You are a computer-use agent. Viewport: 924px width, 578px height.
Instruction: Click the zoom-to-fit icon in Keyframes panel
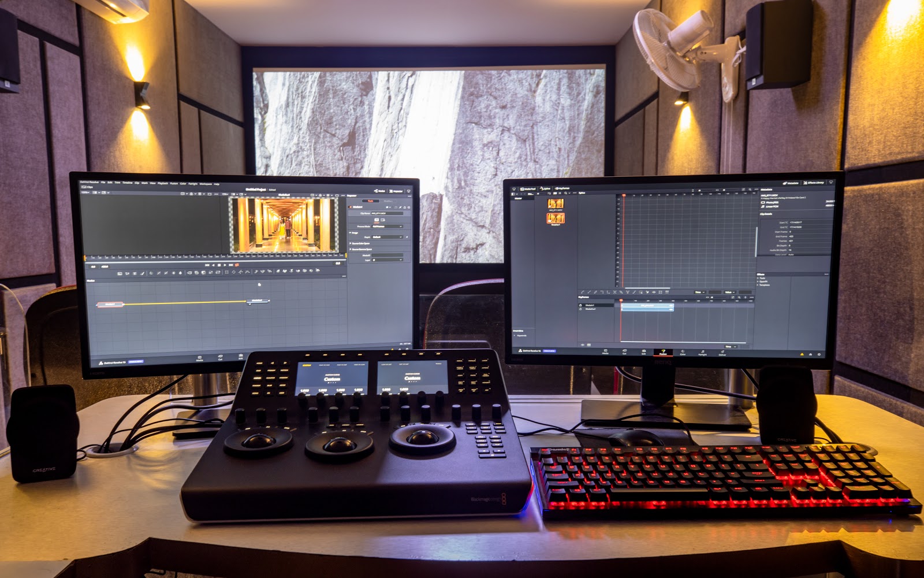pyautogui.click(x=733, y=297)
